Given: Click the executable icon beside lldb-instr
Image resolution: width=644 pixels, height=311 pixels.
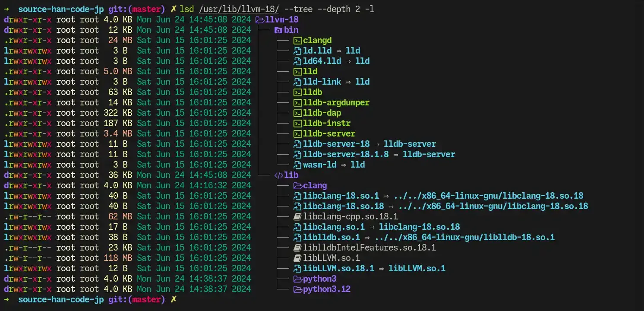Looking at the screenshot, I should [297, 123].
